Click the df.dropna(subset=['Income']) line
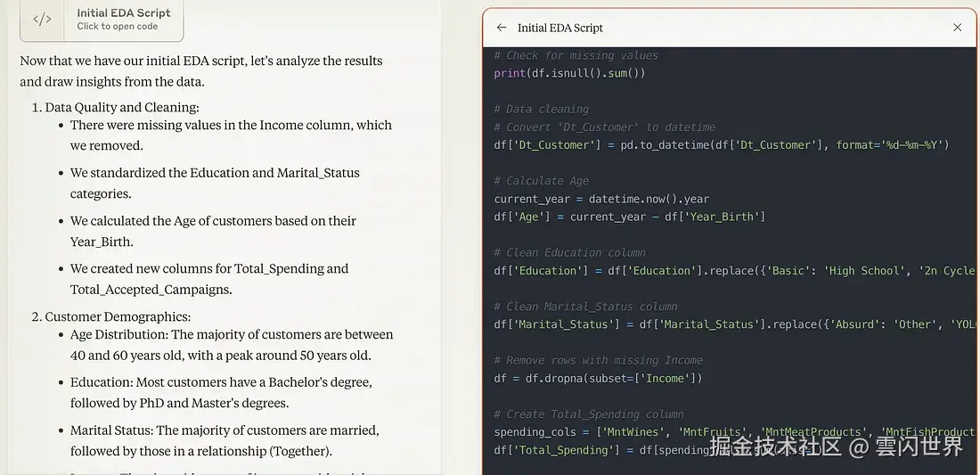 point(598,378)
